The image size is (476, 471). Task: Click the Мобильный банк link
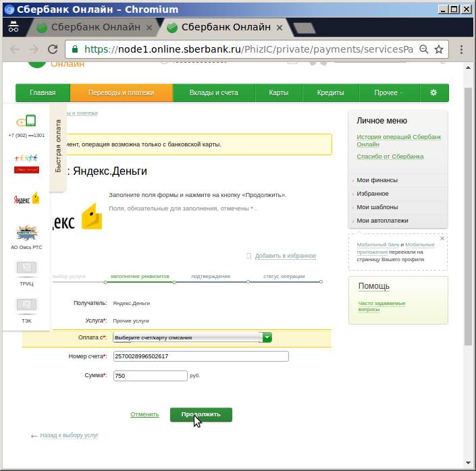click(x=377, y=244)
